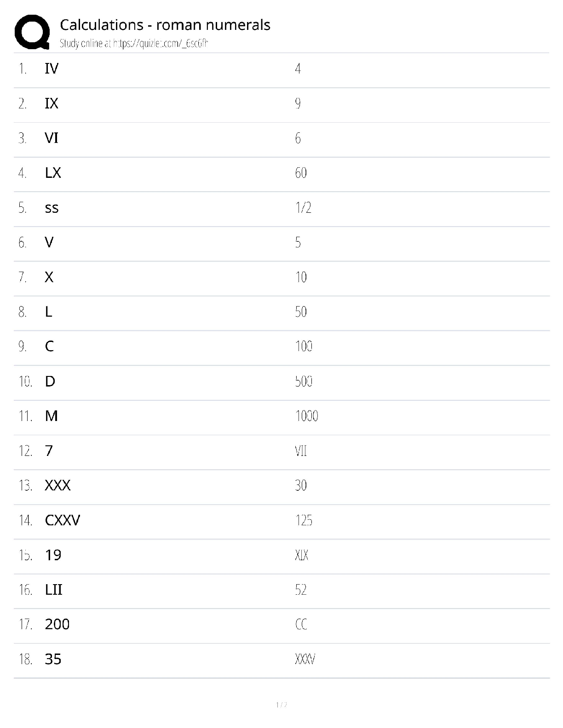Select the definition 1000
This screenshot has width=563, height=728.
pos(306,416)
